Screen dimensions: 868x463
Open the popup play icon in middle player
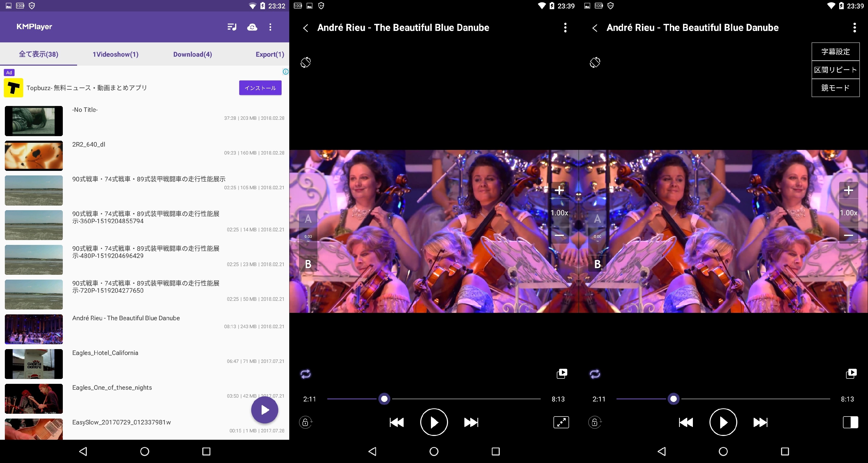coord(562,374)
